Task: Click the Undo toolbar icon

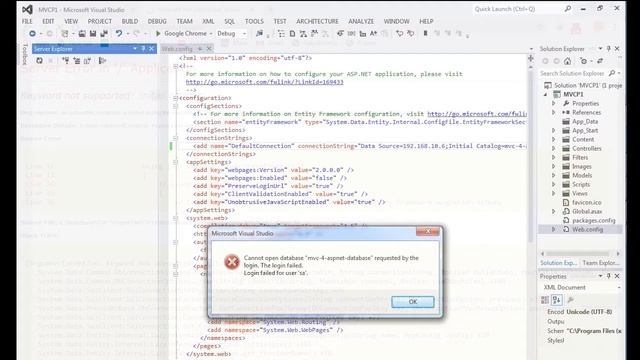Action: pyautogui.click(x=119, y=33)
